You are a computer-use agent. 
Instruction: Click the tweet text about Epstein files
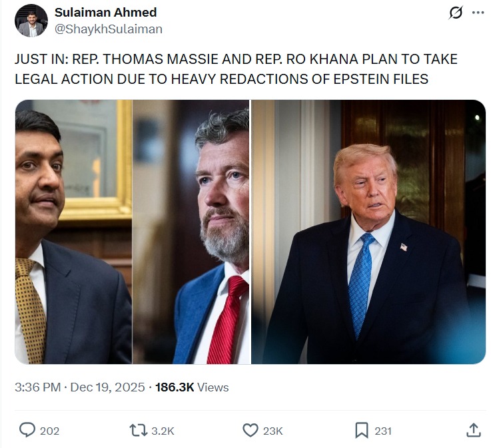tap(236, 69)
